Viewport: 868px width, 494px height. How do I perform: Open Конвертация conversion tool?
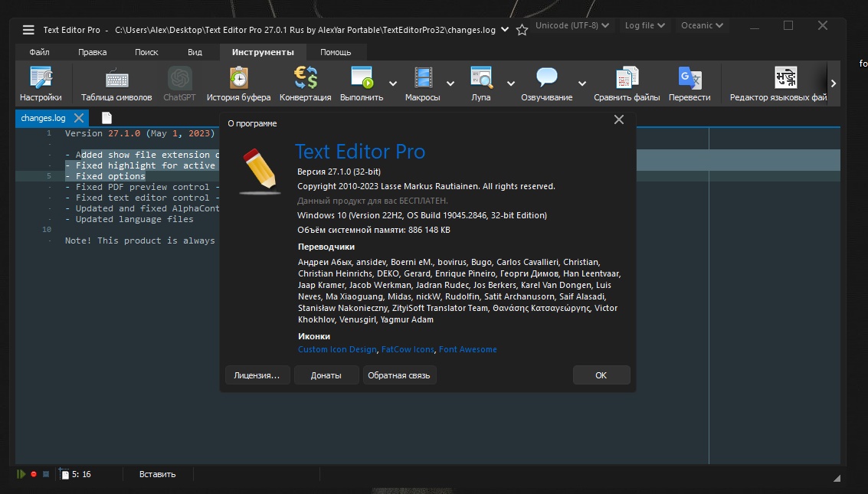pos(306,83)
